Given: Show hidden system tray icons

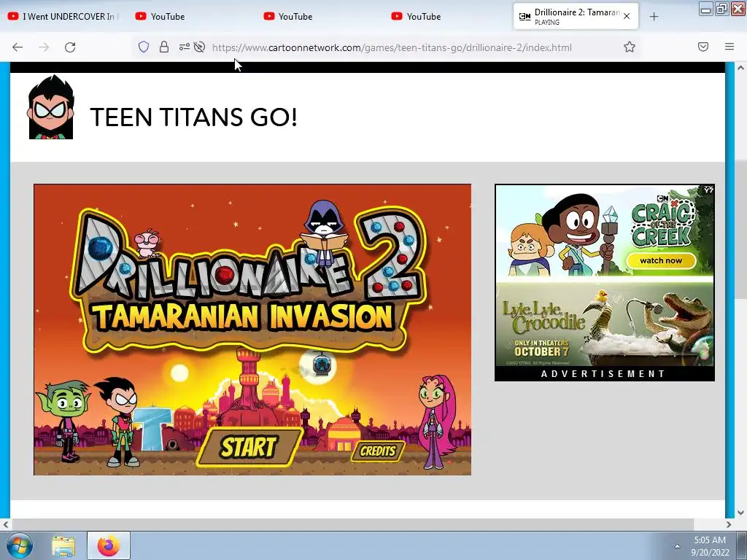Looking at the screenshot, I should click(677, 546).
